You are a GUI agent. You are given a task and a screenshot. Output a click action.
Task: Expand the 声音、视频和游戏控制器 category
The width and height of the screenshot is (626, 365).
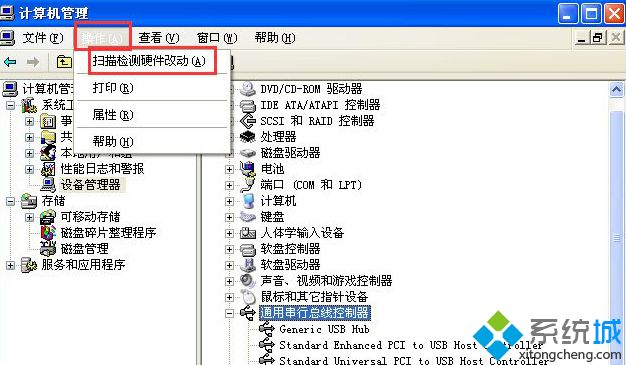(x=229, y=281)
